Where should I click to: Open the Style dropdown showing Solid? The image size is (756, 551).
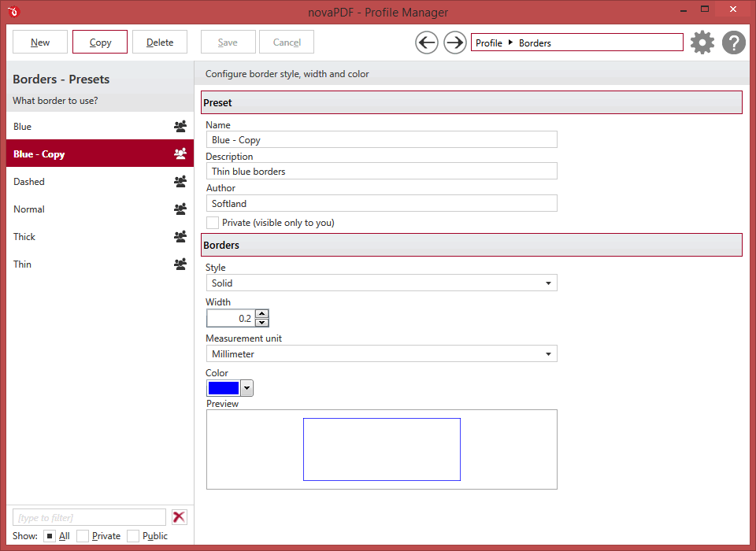(381, 283)
